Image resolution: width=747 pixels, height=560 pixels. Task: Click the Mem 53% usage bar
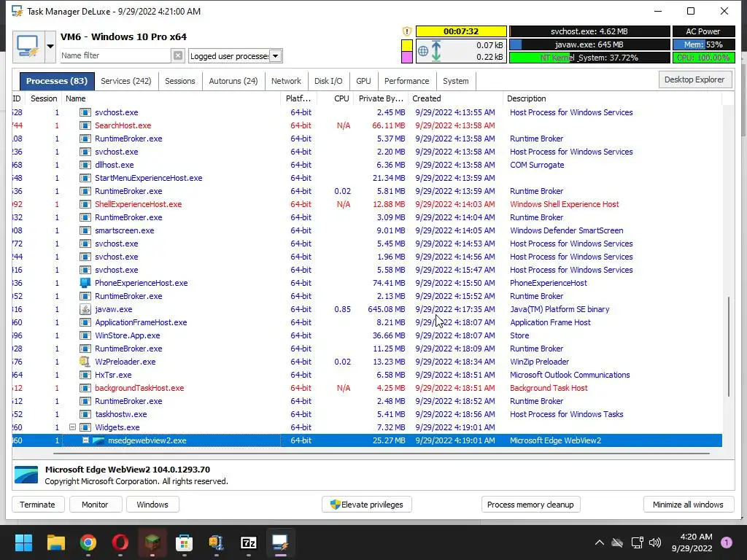point(703,44)
